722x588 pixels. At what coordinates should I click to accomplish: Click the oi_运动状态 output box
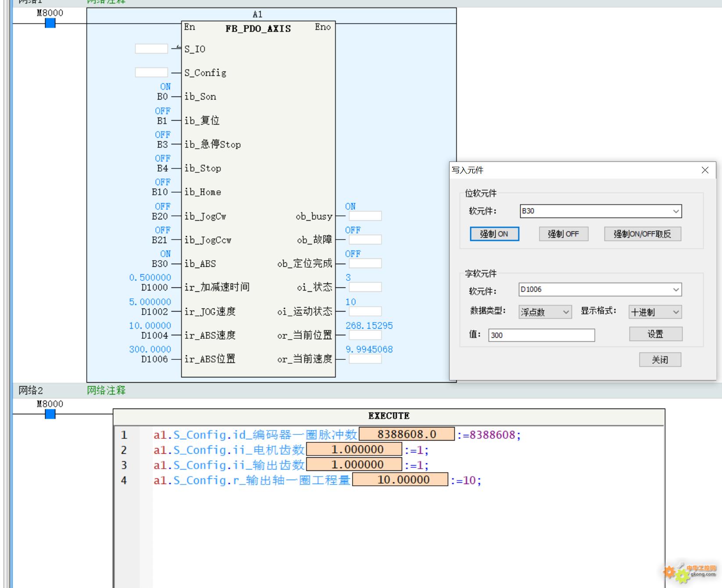click(x=365, y=311)
